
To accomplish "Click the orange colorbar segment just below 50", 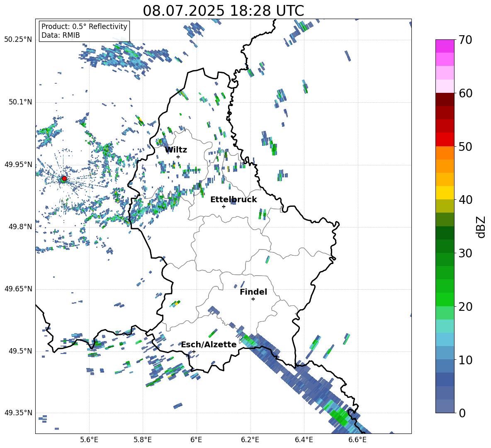I will coord(445,153).
